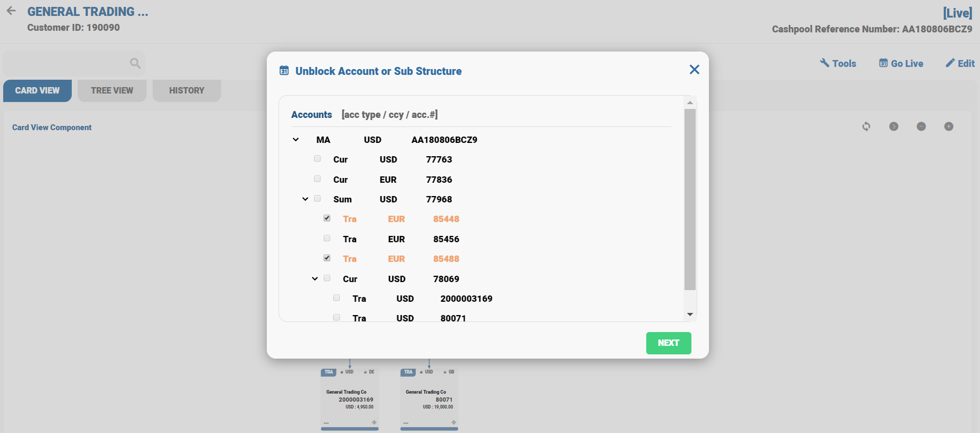Image resolution: width=980 pixels, height=433 pixels.
Task: Collapse the MA USD AA180806BCZ9 node
Action: [295, 140]
